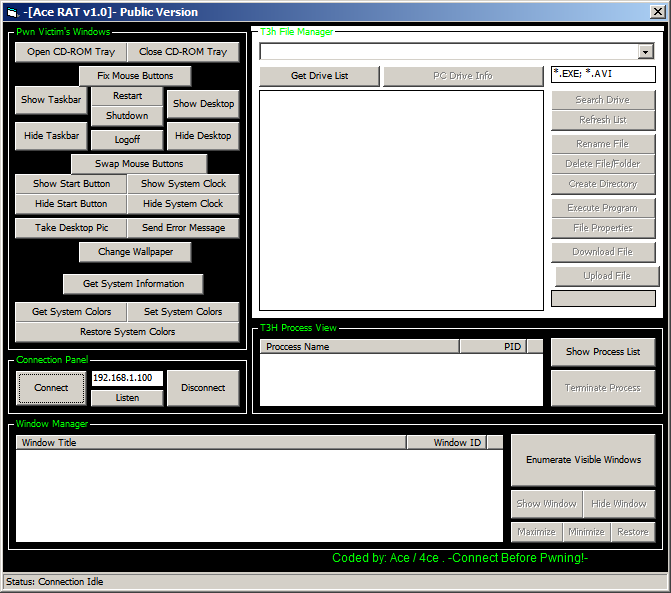
Task: Click the Window ID column header
Action: tap(446, 442)
